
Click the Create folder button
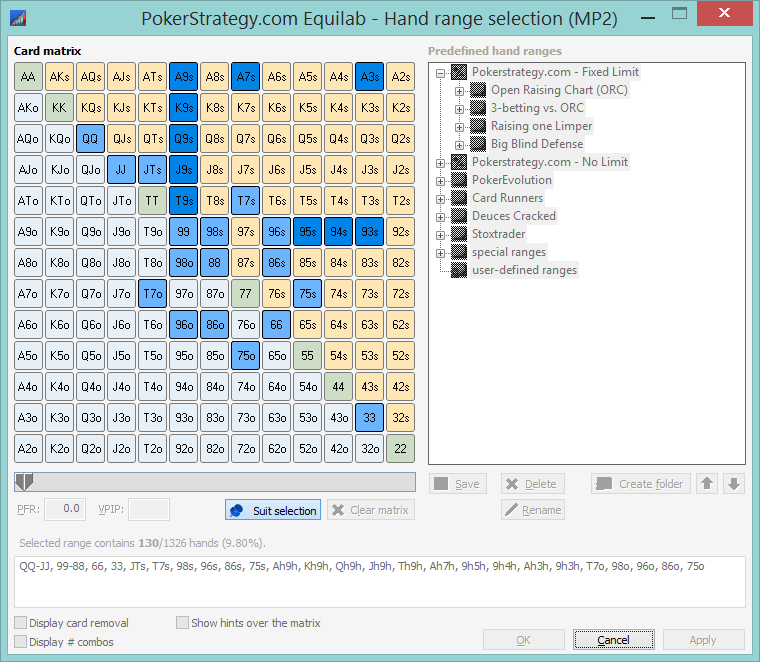641,484
